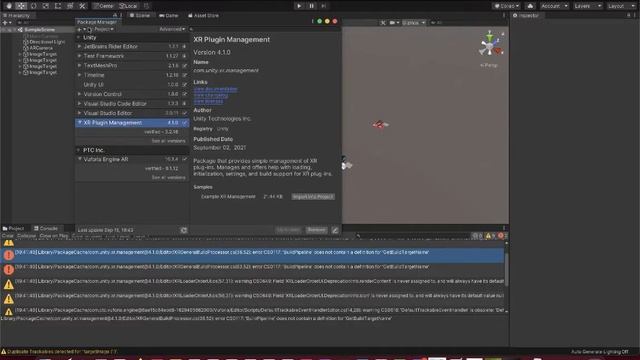Open the Gizmos dropdown in the Scene view
640x360 pixels.
coord(414,22)
